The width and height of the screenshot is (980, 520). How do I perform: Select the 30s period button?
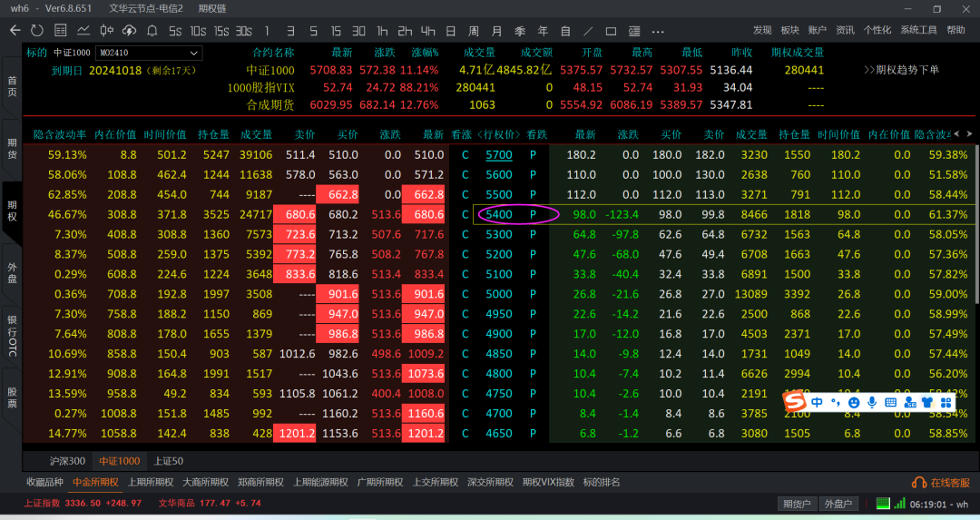point(244,31)
